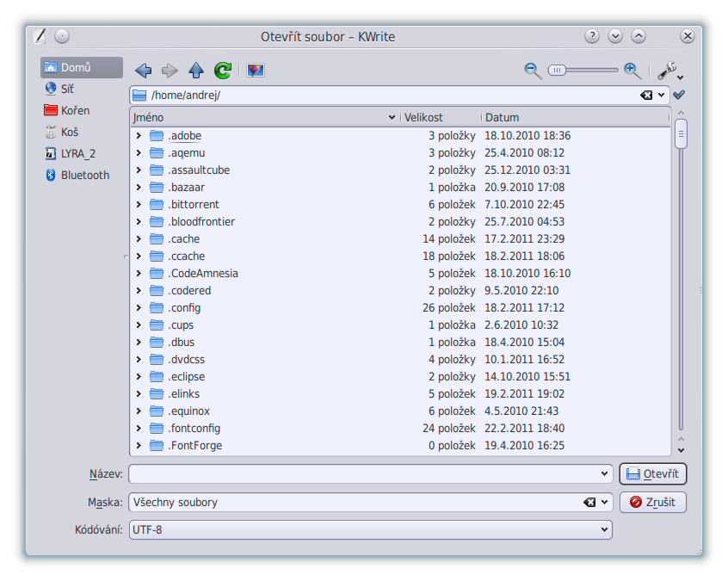Expand the .dvdcss folder tree
Image resolution: width=728 pixels, height=581 pixels.
point(139,360)
